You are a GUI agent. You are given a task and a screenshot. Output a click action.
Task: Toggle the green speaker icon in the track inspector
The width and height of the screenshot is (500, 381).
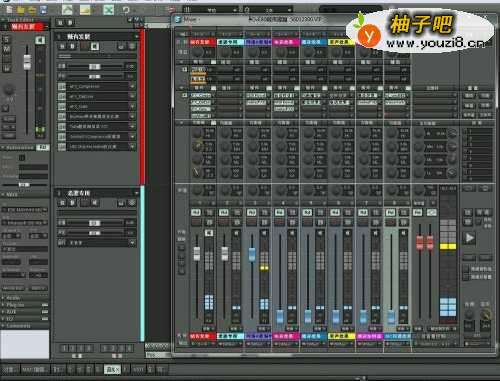40,40
